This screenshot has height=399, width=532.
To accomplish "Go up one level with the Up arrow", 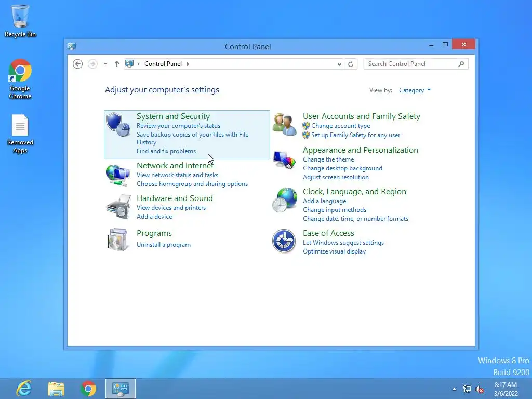I will coord(117,64).
